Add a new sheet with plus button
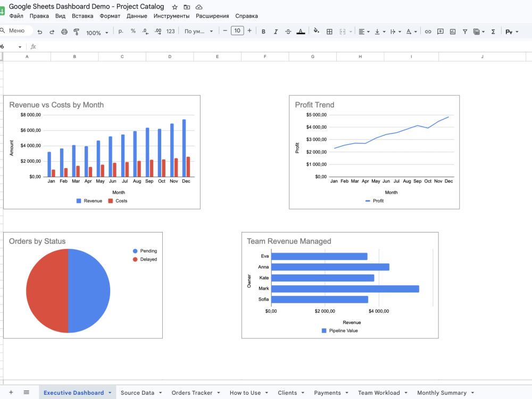Viewport: 532px width, 399px height. pos(11,392)
